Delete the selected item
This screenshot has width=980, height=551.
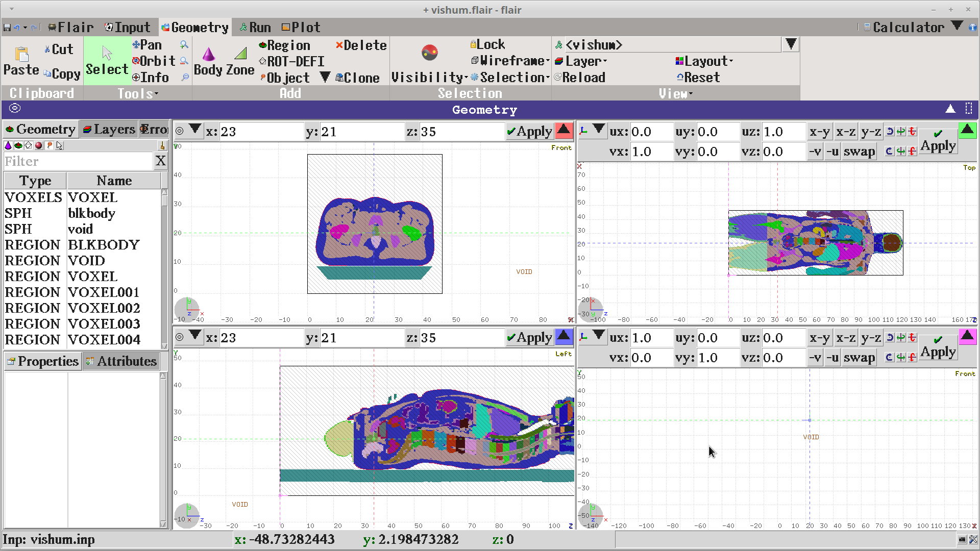tap(361, 45)
